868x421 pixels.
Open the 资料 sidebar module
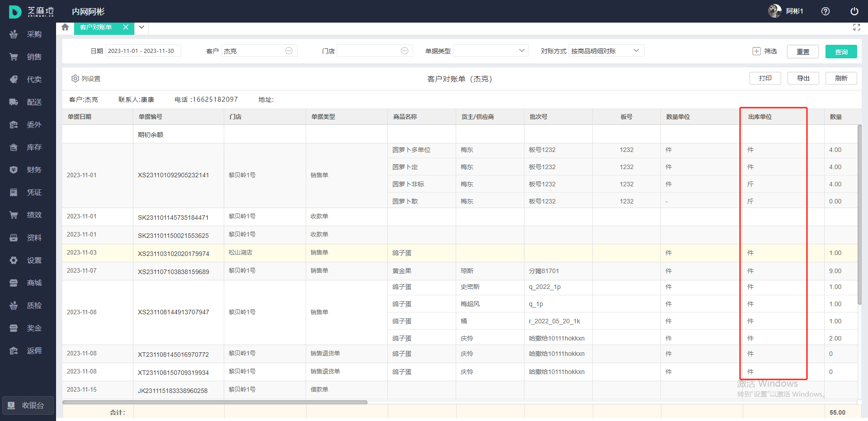tap(27, 238)
